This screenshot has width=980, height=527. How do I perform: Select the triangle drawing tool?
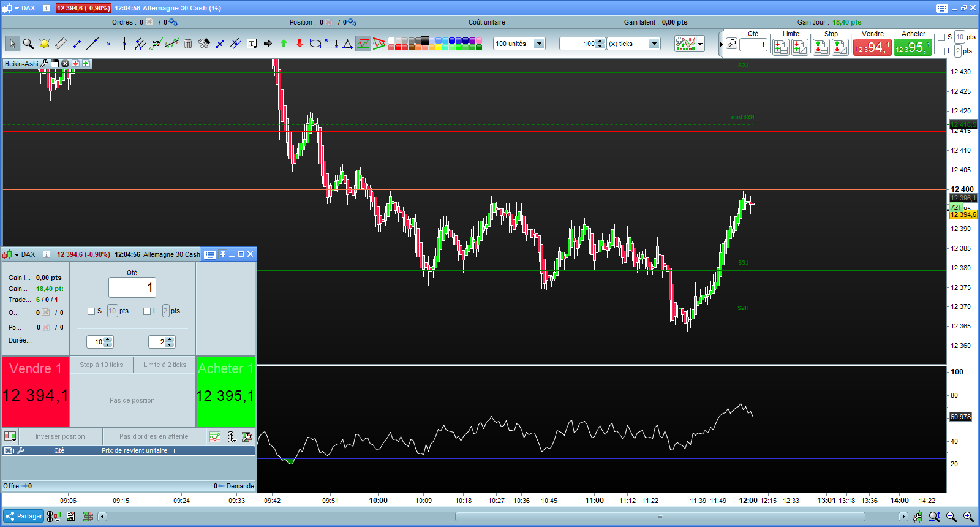click(347, 44)
